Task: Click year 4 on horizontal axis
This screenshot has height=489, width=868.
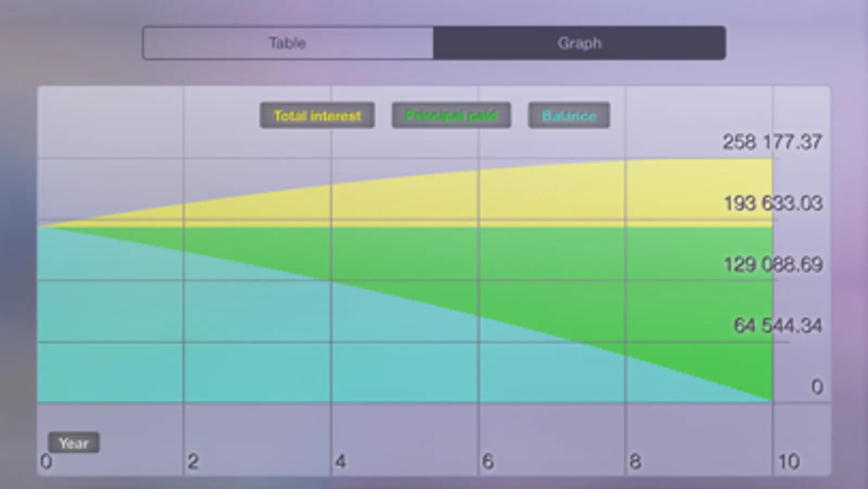Action: click(340, 462)
